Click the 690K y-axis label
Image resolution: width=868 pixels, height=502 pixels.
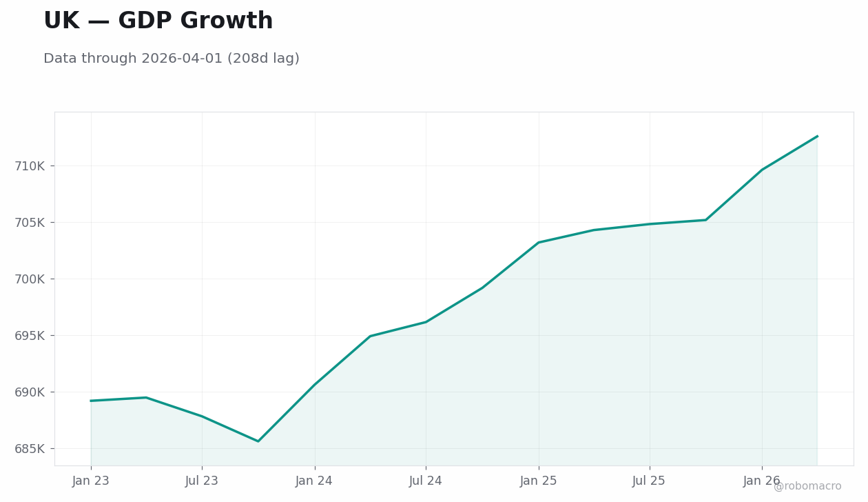click(30, 392)
